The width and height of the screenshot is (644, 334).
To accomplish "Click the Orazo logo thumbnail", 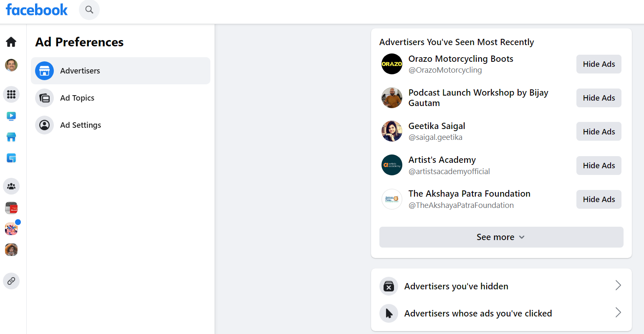I will 392,64.
